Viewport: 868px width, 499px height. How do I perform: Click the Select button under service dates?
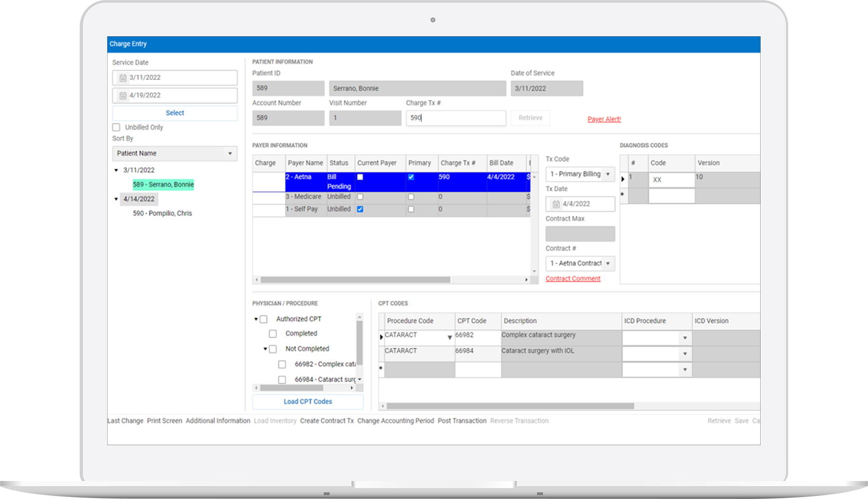[175, 113]
